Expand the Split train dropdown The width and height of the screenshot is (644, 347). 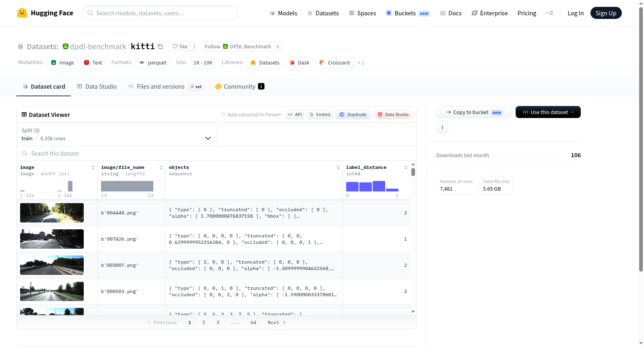point(116,134)
